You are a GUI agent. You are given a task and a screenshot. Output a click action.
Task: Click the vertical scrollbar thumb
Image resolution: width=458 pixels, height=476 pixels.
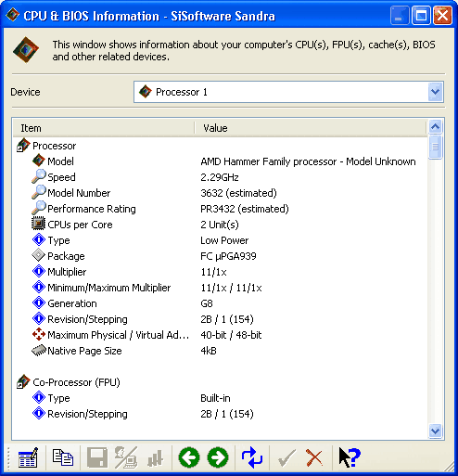click(436, 147)
